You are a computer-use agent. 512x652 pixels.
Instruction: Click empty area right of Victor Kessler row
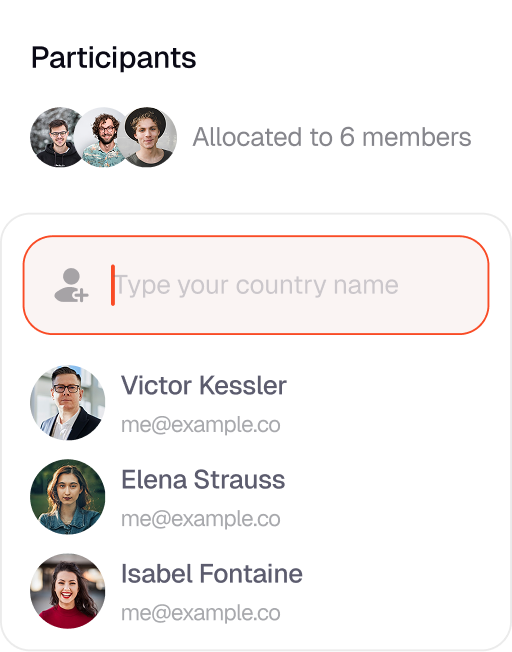click(x=395, y=403)
